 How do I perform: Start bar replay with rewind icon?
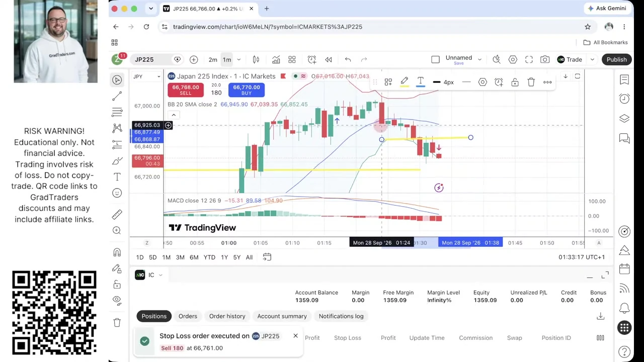tap(329, 59)
